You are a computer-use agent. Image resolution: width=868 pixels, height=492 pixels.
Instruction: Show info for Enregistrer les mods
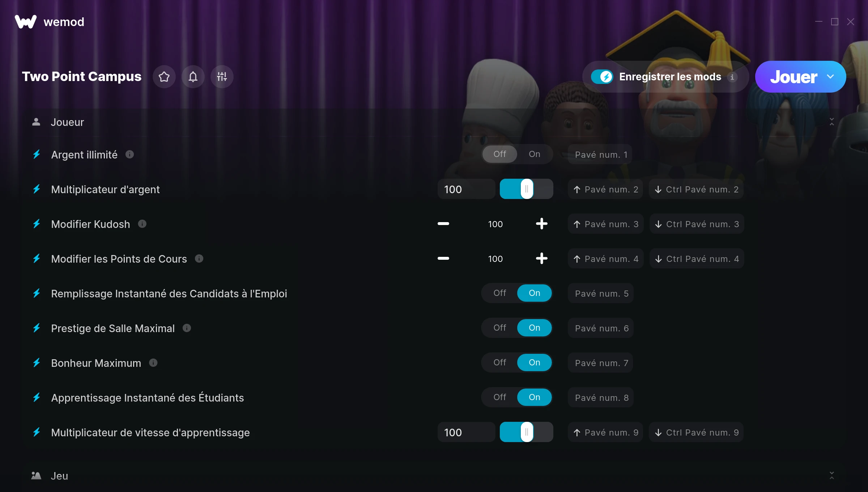(x=732, y=77)
